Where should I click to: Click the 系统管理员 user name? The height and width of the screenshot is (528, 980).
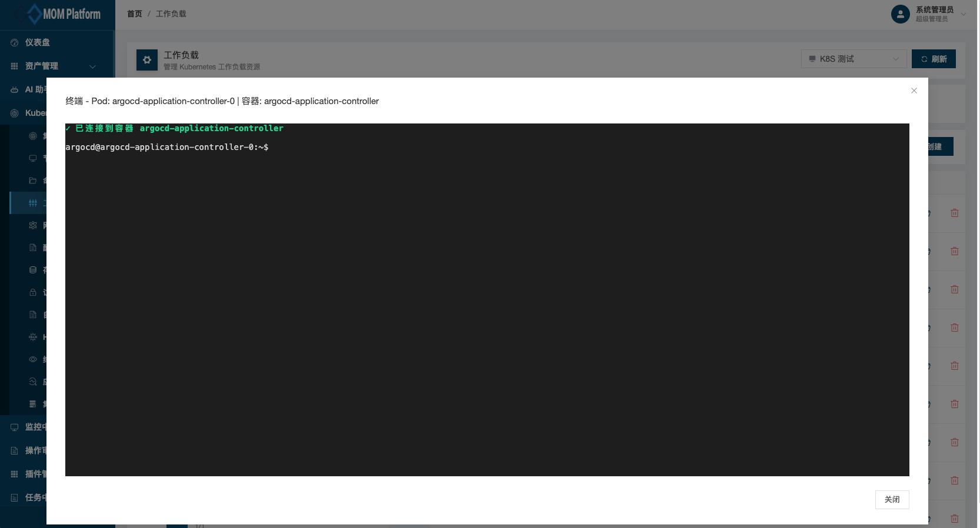pos(935,10)
